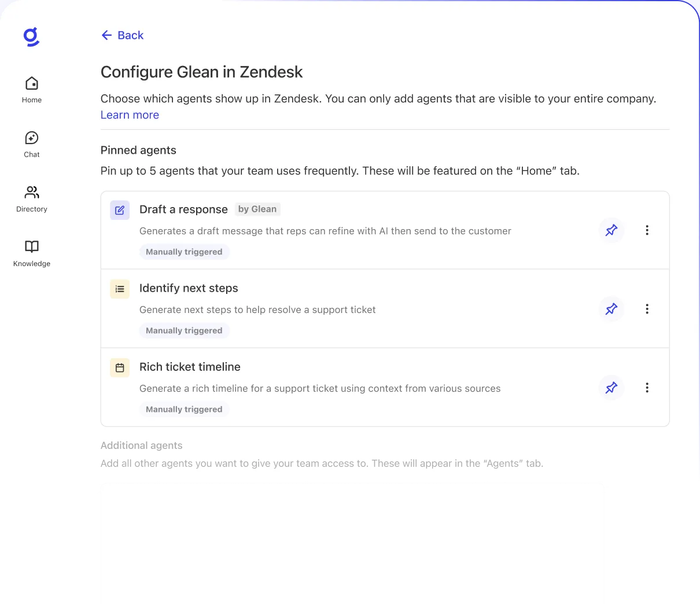Unpin the Identify next steps agent

pos(611,309)
